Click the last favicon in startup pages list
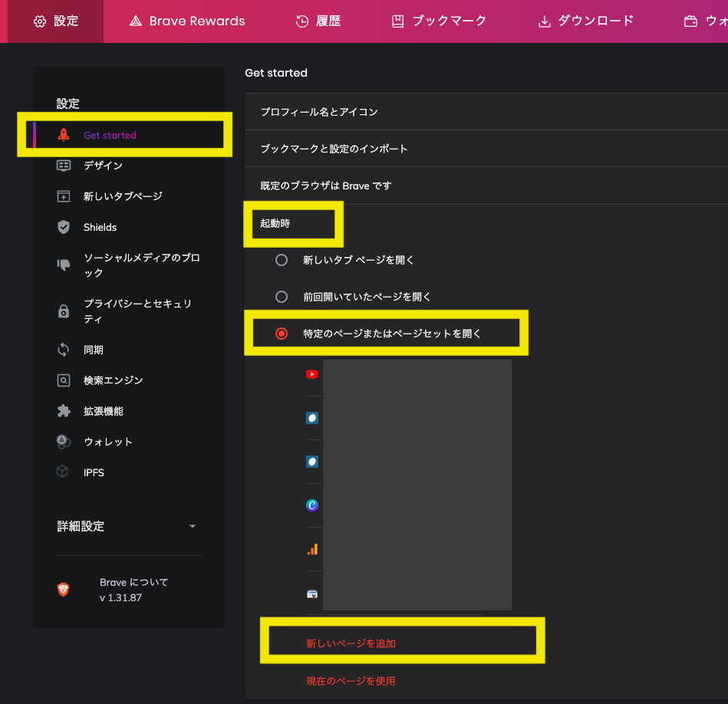Viewport: 728px width, 704px height. tap(312, 594)
